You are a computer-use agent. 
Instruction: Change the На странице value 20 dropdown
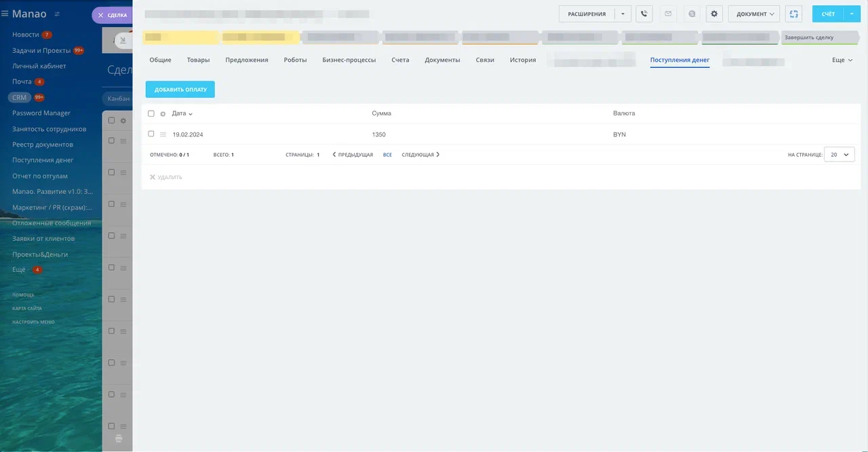pos(840,155)
